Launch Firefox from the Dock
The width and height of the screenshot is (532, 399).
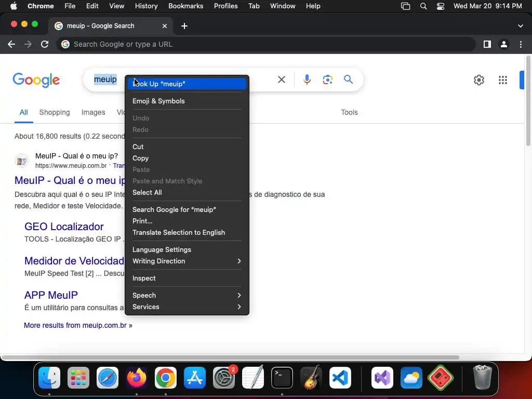137,378
